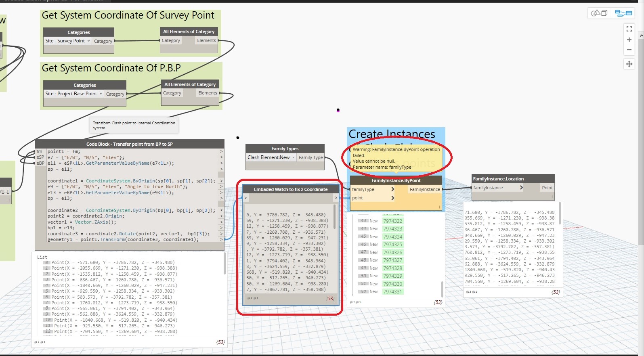The height and width of the screenshot is (356, 644).
Task: Select the FamilyInstance.ByPoint node header
Action: coord(396,180)
